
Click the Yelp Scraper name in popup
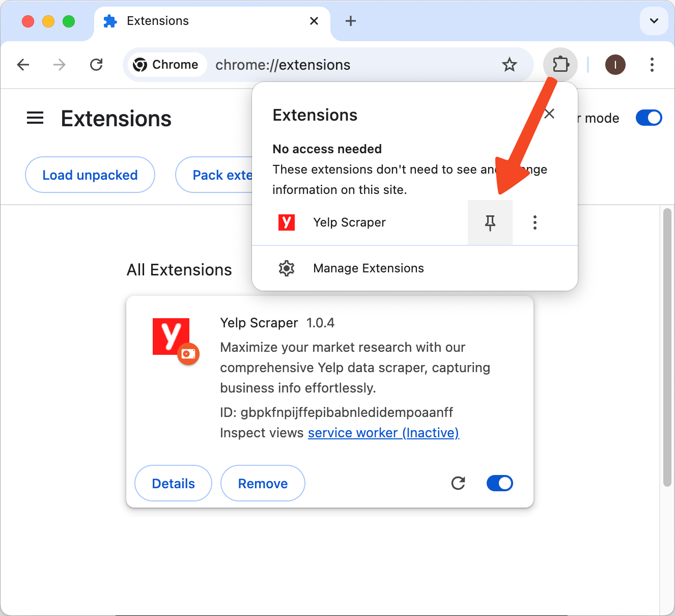[x=349, y=222]
